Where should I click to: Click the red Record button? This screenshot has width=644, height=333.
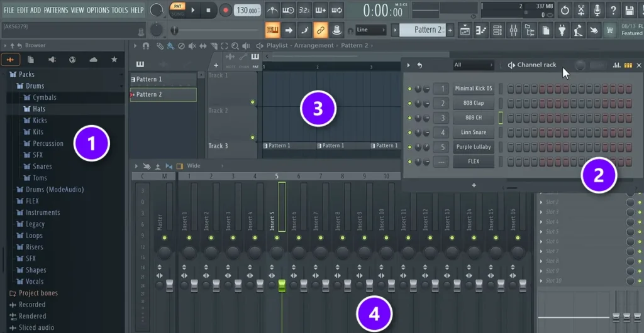point(225,10)
